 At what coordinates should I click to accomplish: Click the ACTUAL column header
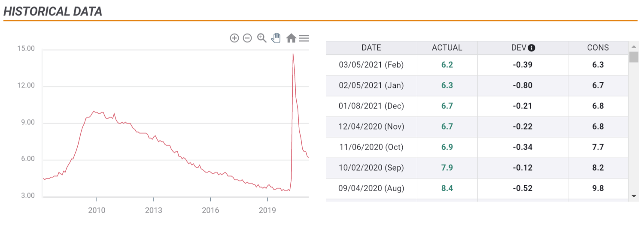click(447, 48)
